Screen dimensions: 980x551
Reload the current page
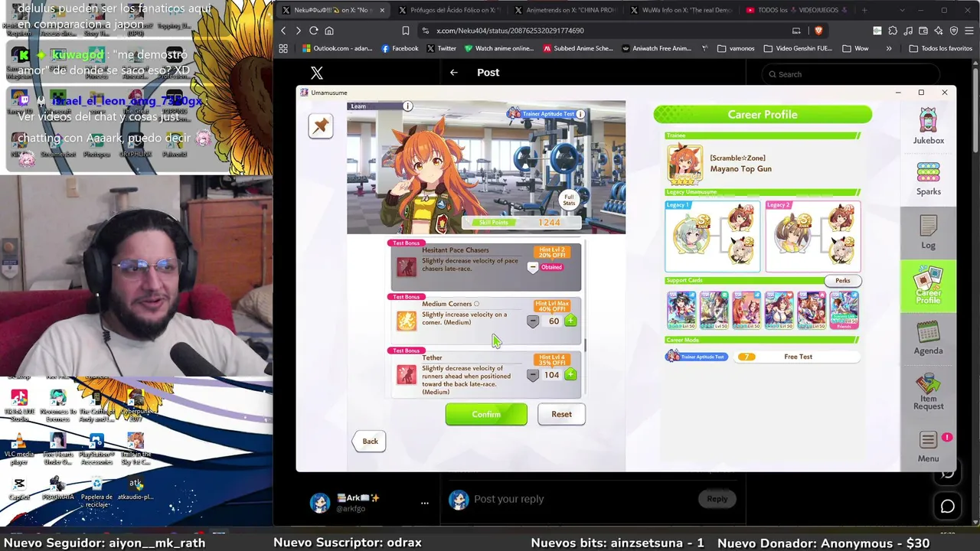point(314,31)
